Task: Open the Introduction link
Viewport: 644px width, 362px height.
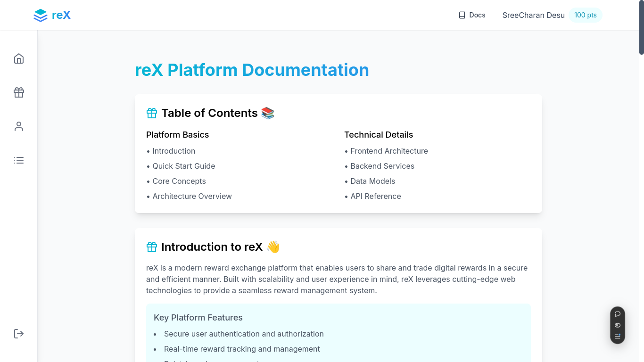Action: [x=173, y=151]
